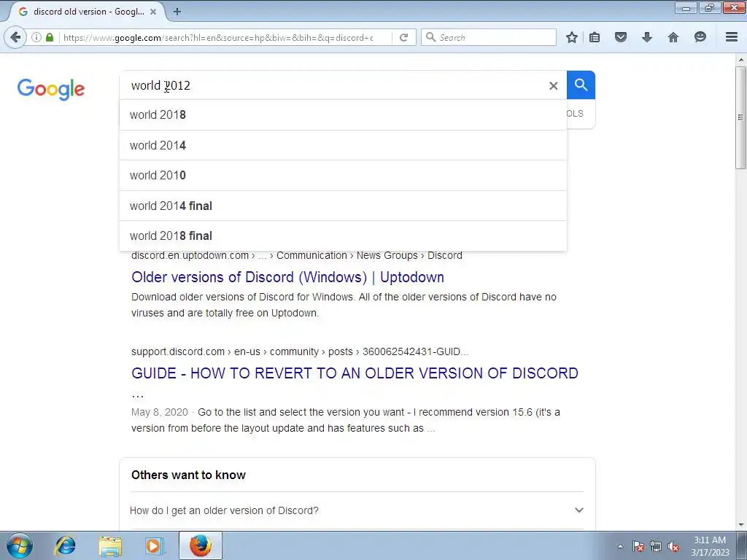This screenshot has width=747, height=560.
Task: Clear the Google search box with X
Action: [x=553, y=86]
